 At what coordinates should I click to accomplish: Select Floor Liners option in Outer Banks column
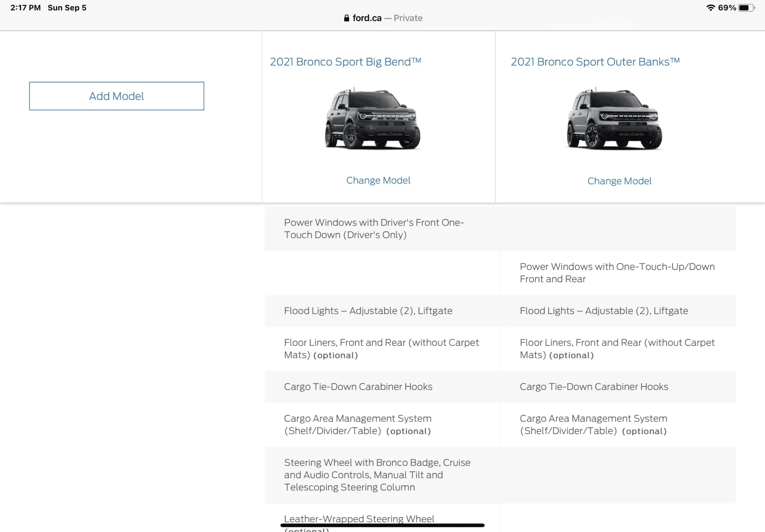click(x=617, y=349)
